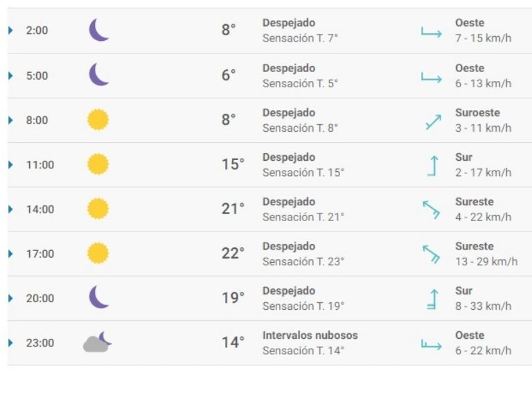Click the west wind arrow at 23:00

coord(431,344)
